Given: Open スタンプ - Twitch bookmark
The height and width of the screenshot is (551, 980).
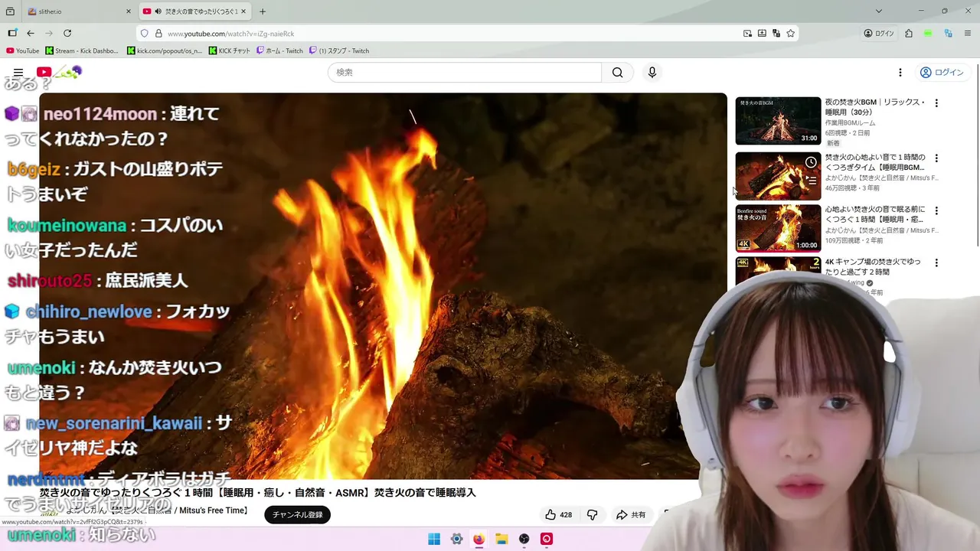Looking at the screenshot, I should tap(339, 51).
